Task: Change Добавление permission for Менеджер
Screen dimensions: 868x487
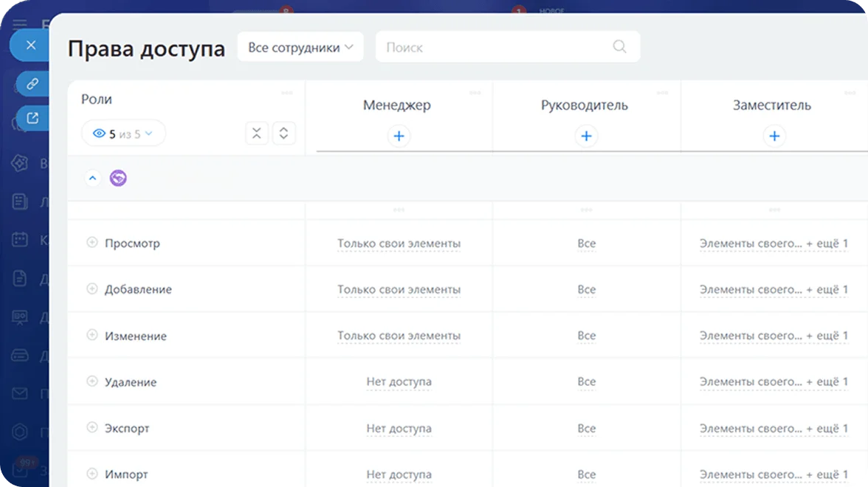Action: pyautogui.click(x=399, y=289)
